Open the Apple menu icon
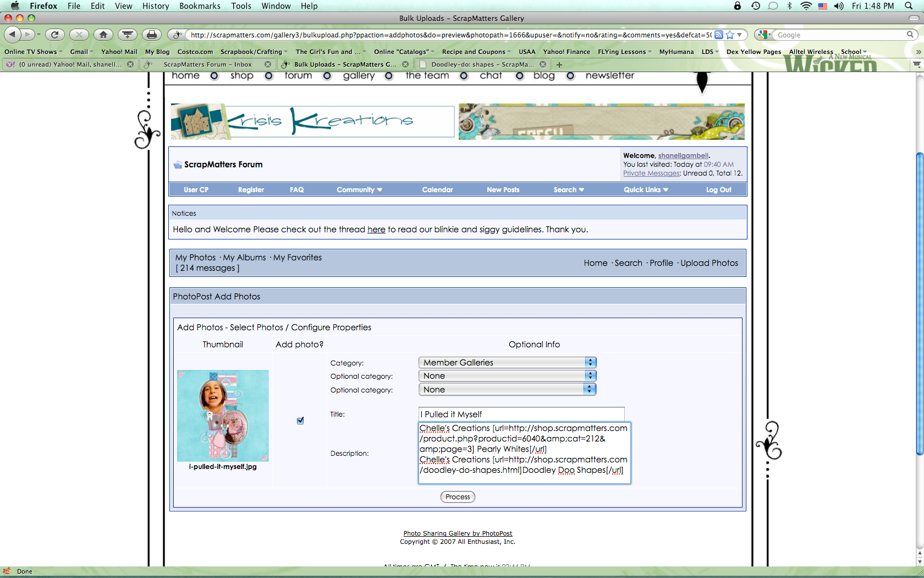This screenshot has height=578, width=924. tap(15, 6)
